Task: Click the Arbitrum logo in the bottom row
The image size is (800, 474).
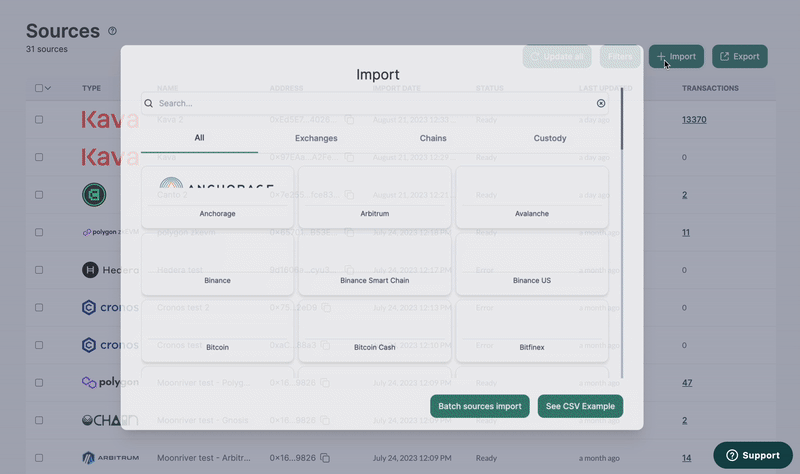Action: 110,458
